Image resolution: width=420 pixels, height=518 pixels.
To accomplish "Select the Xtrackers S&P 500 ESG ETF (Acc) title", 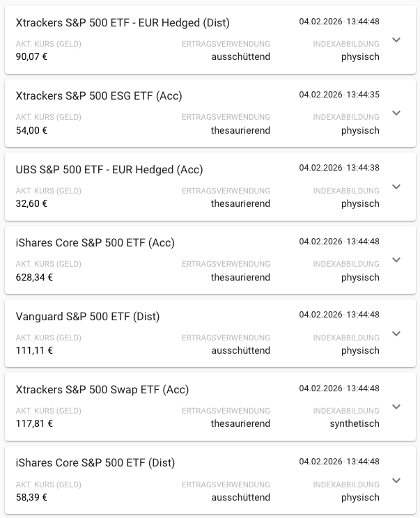I will (99, 95).
